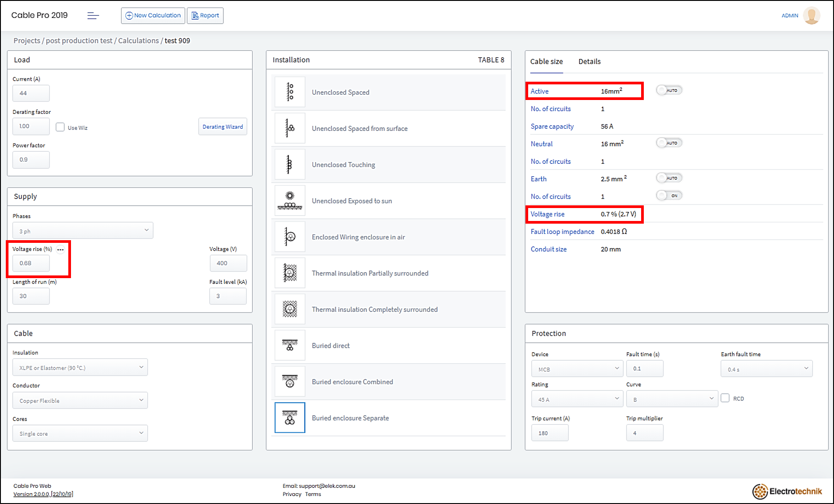Screen dimensions: 834x504
Task: Select Buried enclosure Separate icon
Action: pyautogui.click(x=290, y=417)
